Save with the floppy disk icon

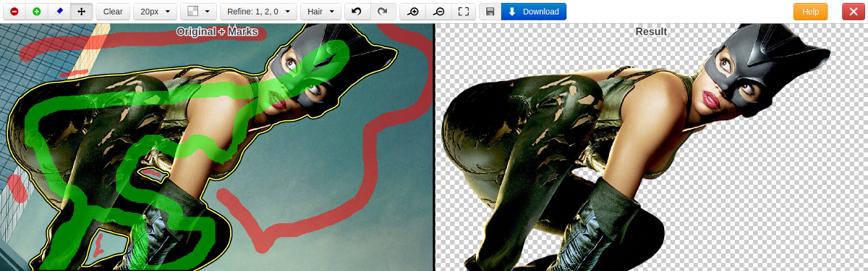pyautogui.click(x=490, y=12)
